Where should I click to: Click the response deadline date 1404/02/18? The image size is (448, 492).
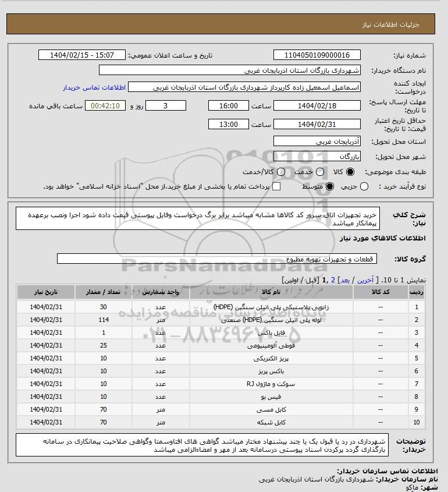[x=317, y=105]
